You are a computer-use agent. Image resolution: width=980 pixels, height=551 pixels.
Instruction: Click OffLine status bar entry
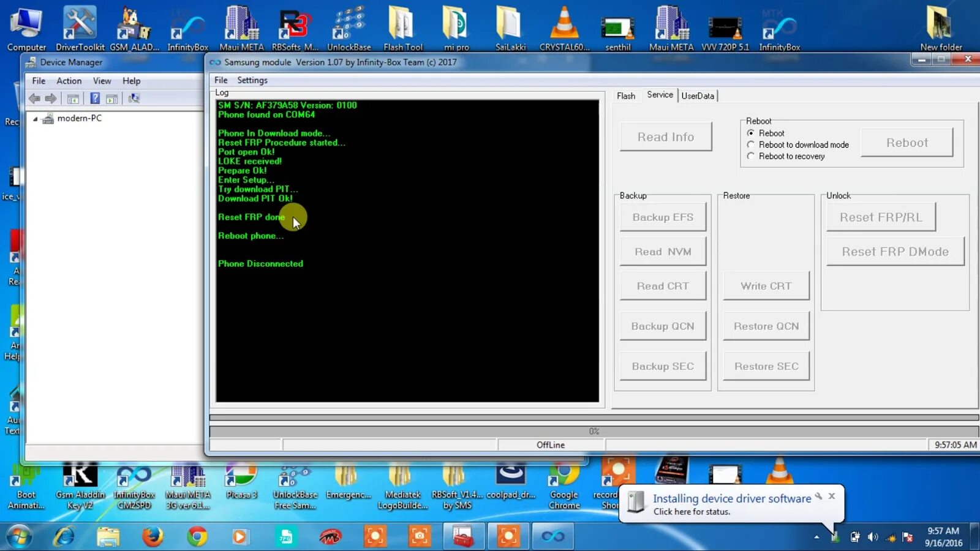tap(551, 445)
